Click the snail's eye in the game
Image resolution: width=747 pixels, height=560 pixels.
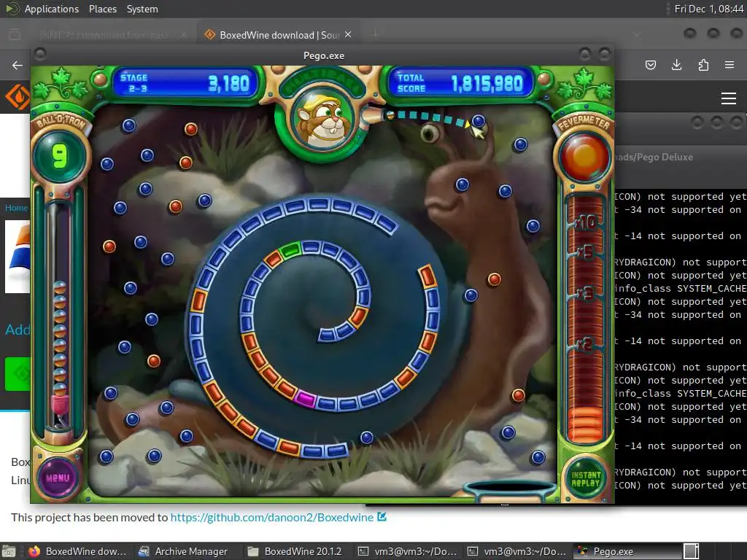[430, 134]
